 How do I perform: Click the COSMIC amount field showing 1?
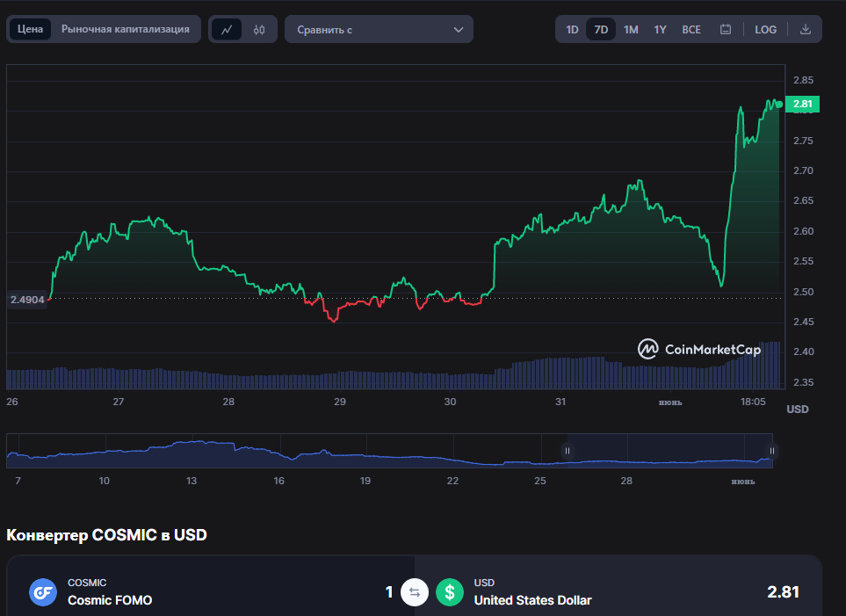click(x=389, y=592)
